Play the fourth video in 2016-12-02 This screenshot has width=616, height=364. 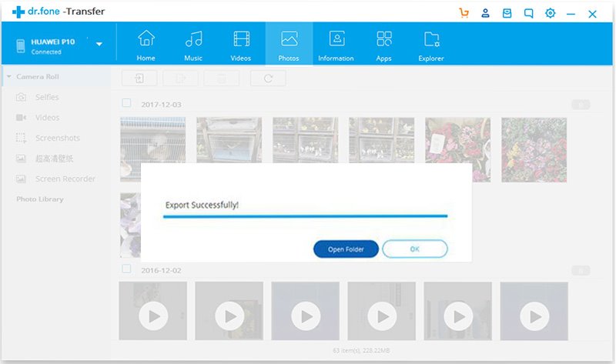point(382,316)
